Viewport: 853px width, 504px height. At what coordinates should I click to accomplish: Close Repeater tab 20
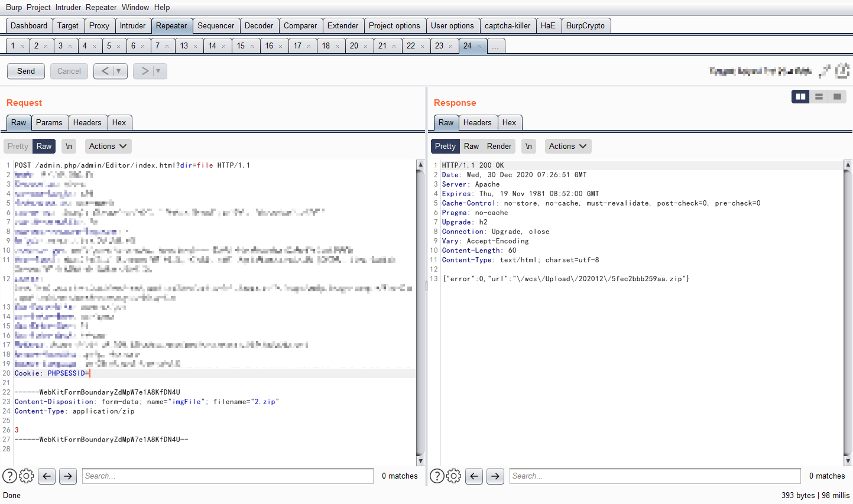[x=365, y=46]
